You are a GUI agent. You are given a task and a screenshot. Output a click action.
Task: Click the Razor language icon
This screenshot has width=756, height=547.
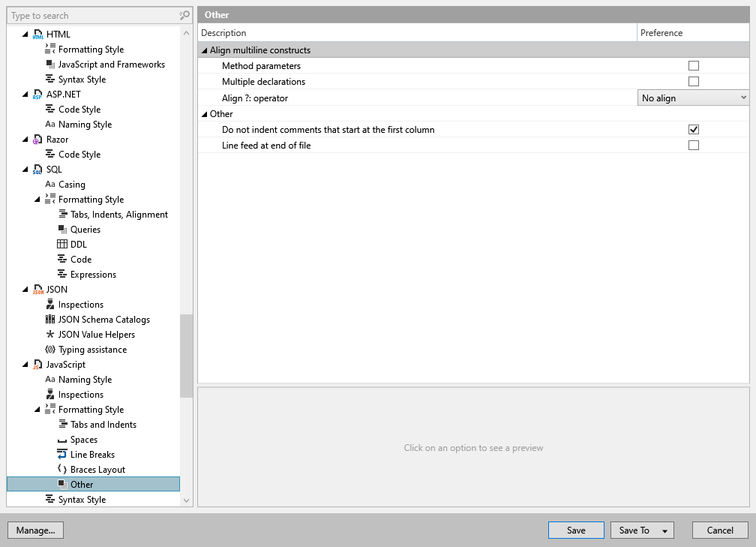(37, 140)
